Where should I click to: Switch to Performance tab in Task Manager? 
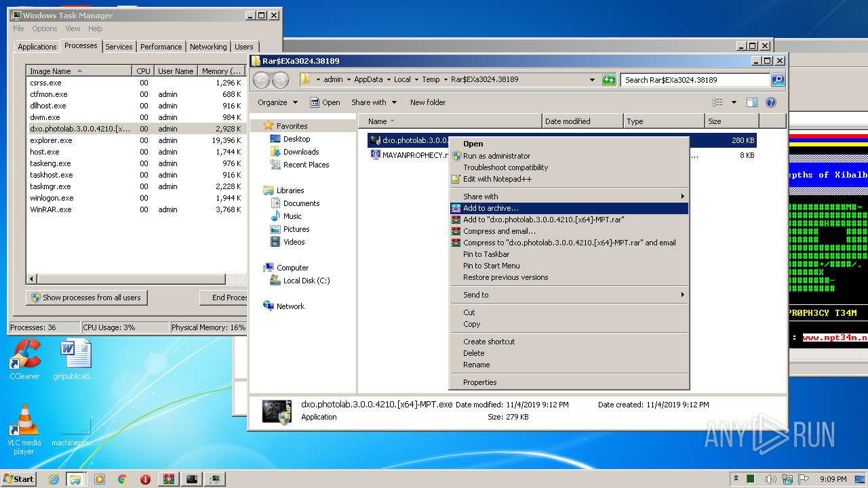click(x=161, y=47)
